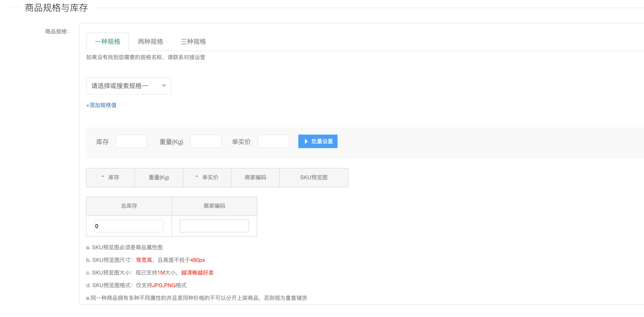Click the red 越清晰越好卖 text

(197, 273)
